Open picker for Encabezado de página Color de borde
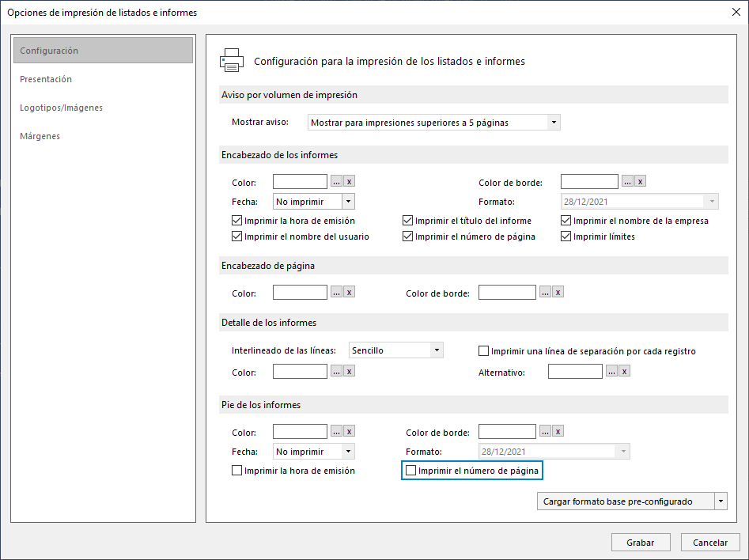Image resolution: width=749 pixels, height=560 pixels. click(x=545, y=292)
